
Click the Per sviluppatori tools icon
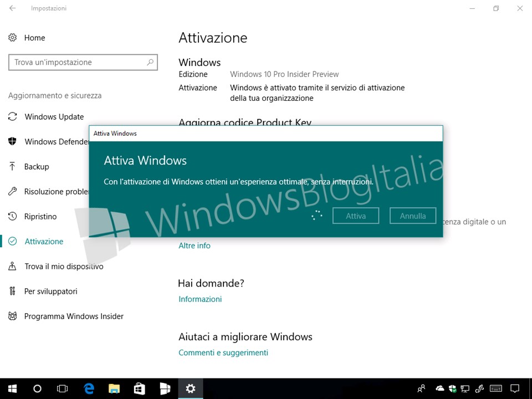coord(13,291)
